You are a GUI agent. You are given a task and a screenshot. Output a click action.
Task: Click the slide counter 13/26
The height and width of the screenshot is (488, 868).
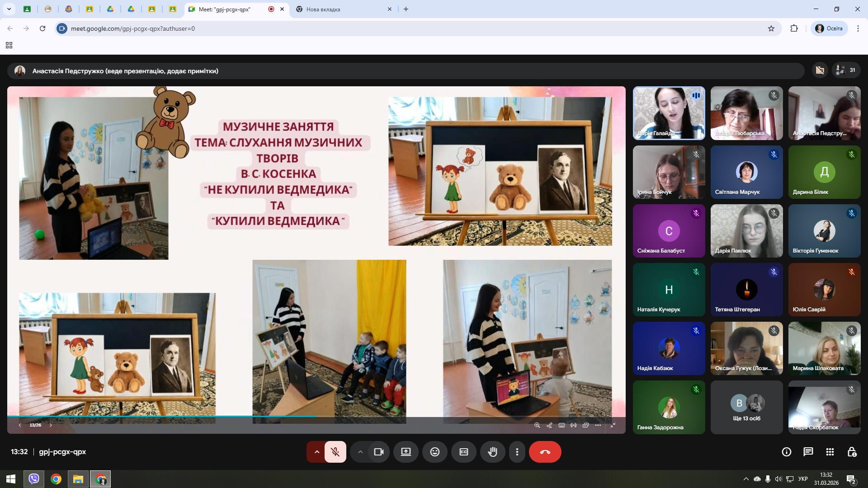tap(35, 425)
